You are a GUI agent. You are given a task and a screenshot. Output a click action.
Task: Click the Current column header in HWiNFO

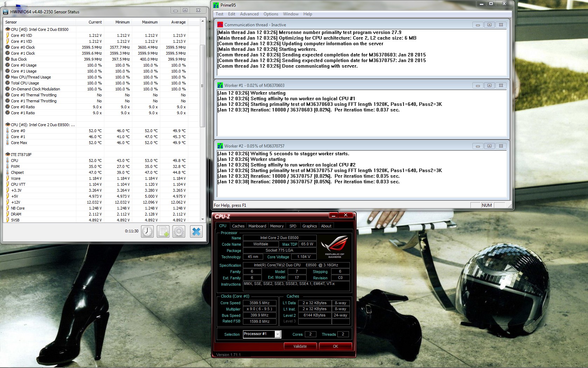90,22
